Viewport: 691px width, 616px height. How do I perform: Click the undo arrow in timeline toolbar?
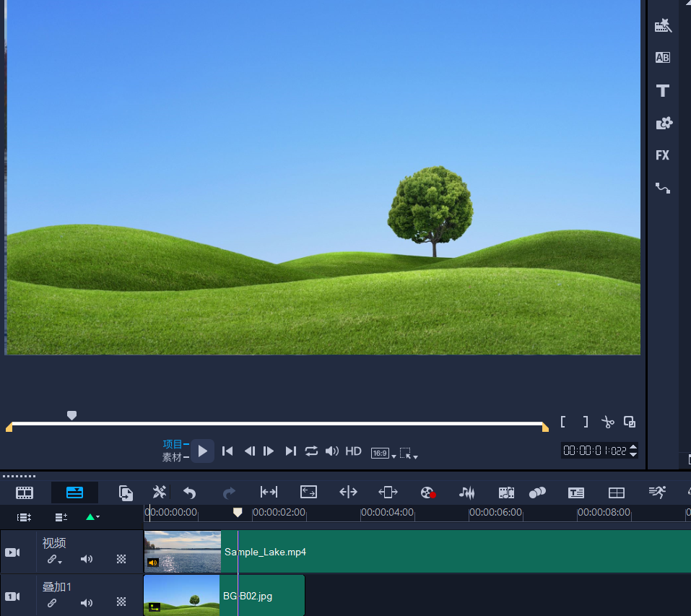point(190,493)
